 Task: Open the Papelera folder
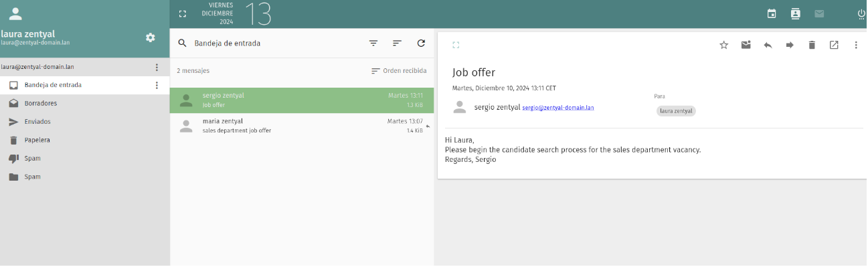tap(84, 141)
